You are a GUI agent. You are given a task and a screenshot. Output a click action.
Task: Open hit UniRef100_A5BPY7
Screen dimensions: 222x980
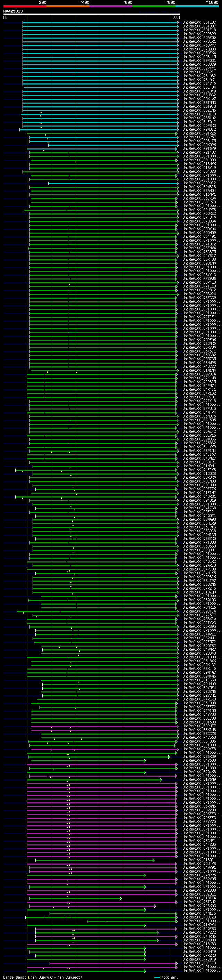coord(199,45)
